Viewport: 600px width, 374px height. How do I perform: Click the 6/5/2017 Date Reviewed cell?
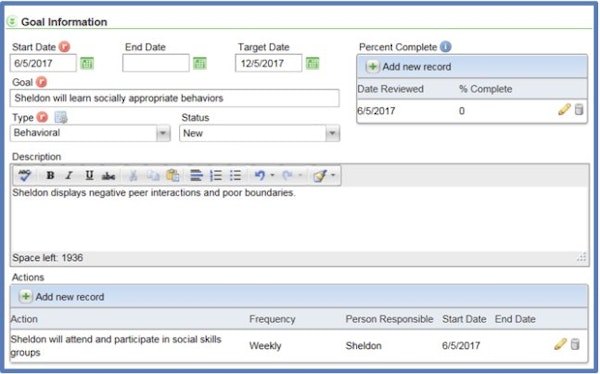[x=376, y=111]
